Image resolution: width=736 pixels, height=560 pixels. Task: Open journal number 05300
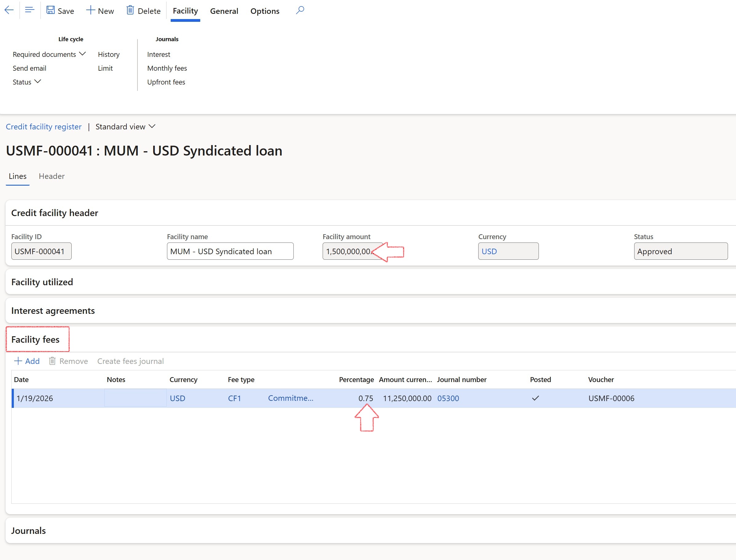[x=448, y=398]
